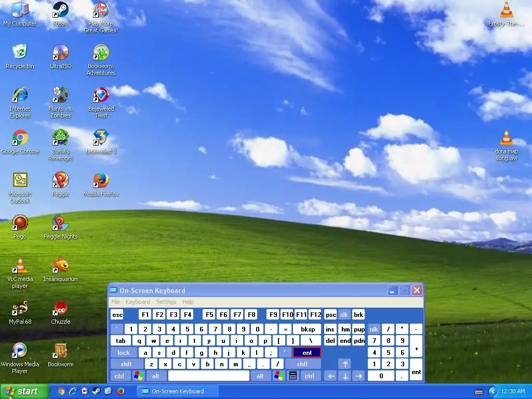Open the Windows start menu
The width and height of the screenshot is (532, 399).
(24, 392)
